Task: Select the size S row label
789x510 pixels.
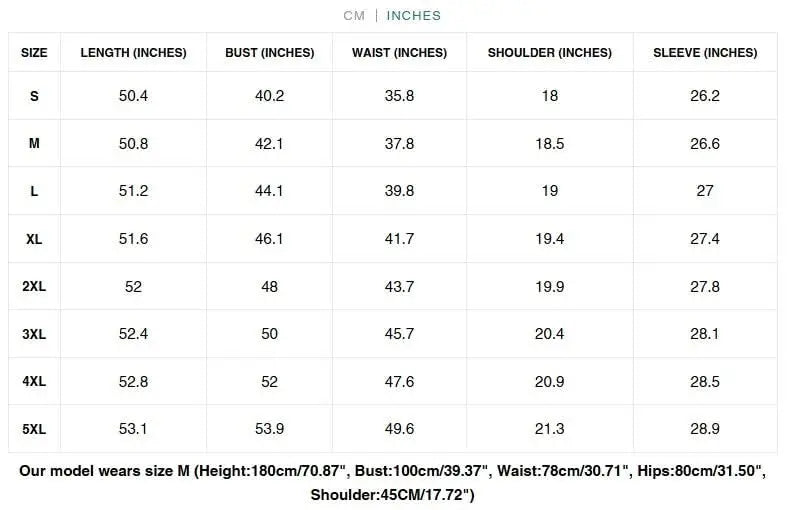Action: (x=34, y=96)
